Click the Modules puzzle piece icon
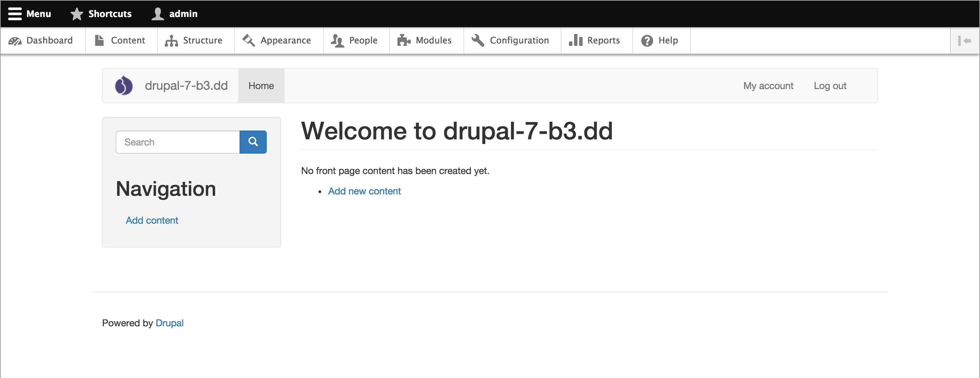This screenshot has height=378, width=980. coord(404,40)
